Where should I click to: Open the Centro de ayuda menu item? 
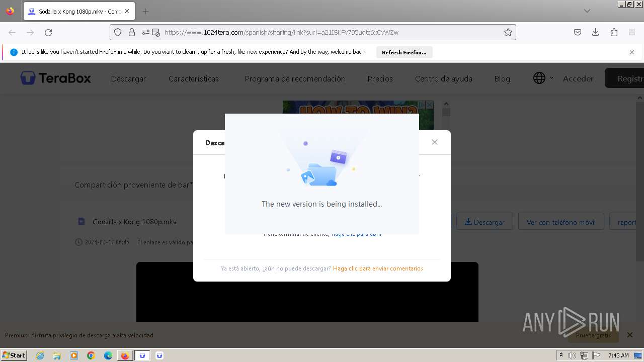(443, 79)
